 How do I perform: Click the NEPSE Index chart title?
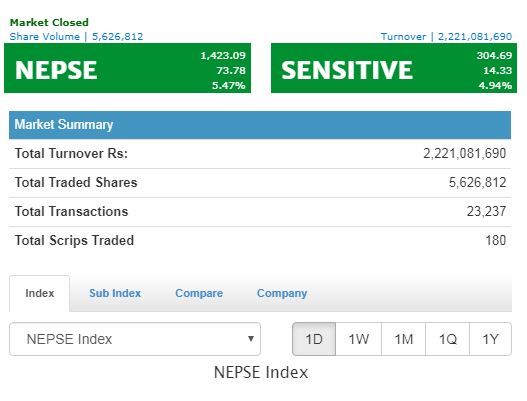click(261, 372)
